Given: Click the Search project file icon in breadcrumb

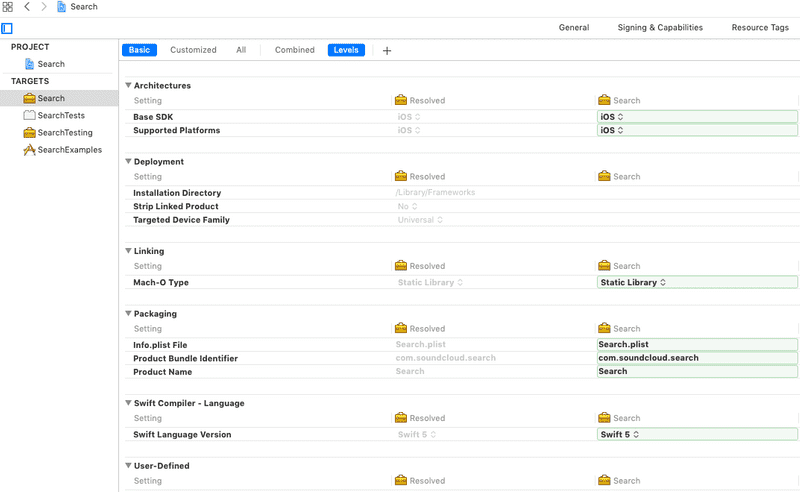Looking at the screenshot, I should click(61, 7).
